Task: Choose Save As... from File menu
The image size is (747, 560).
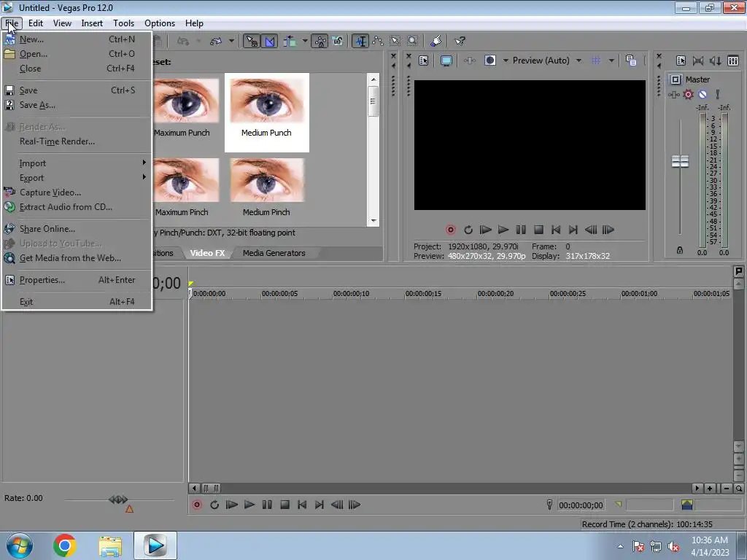Action: point(76,105)
